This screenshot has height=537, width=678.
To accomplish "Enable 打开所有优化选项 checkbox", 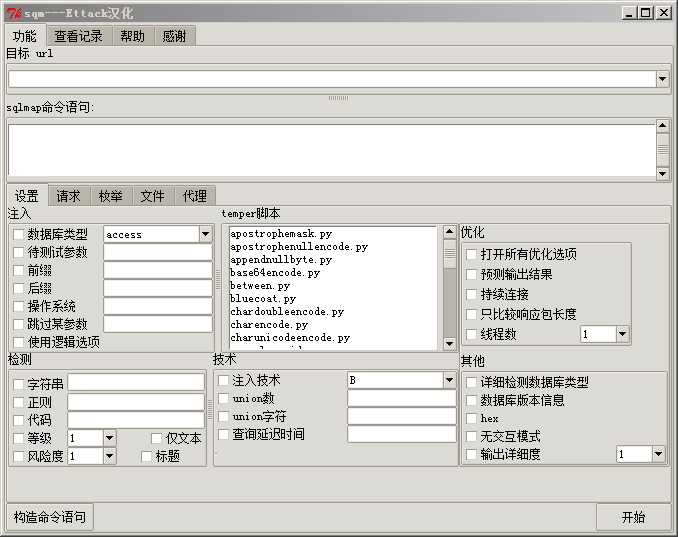I will tap(471, 254).
